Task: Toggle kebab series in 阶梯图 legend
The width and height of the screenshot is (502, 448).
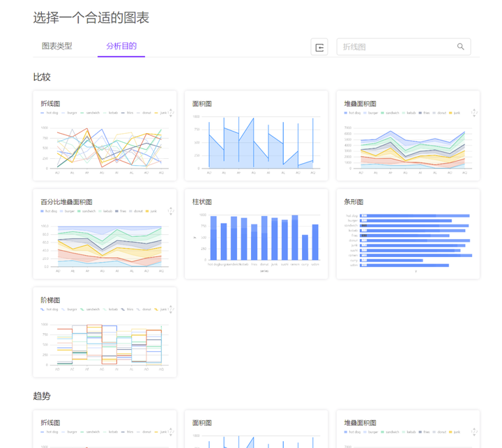Action: pyautogui.click(x=110, y=309)
